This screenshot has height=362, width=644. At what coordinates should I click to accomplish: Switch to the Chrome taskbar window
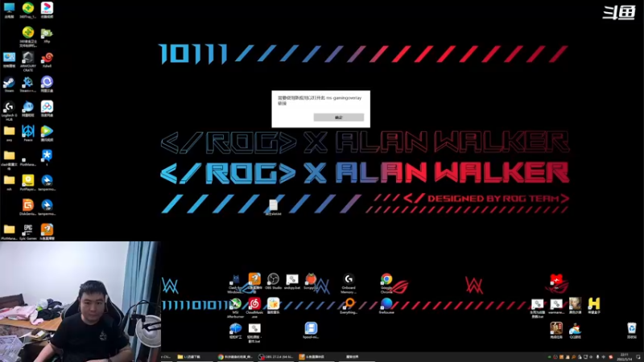(235, 356)
